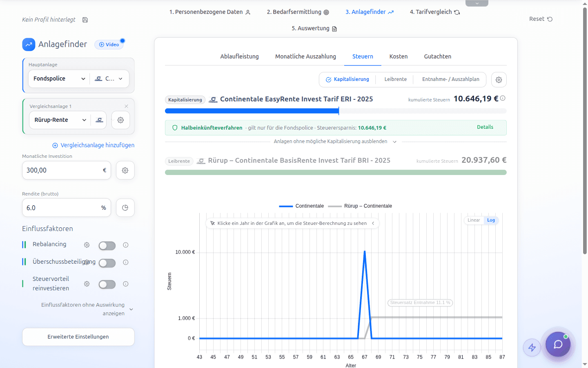Show info for Steuervorteil reinvestieren
588x368 pixels.
[126, 284]
